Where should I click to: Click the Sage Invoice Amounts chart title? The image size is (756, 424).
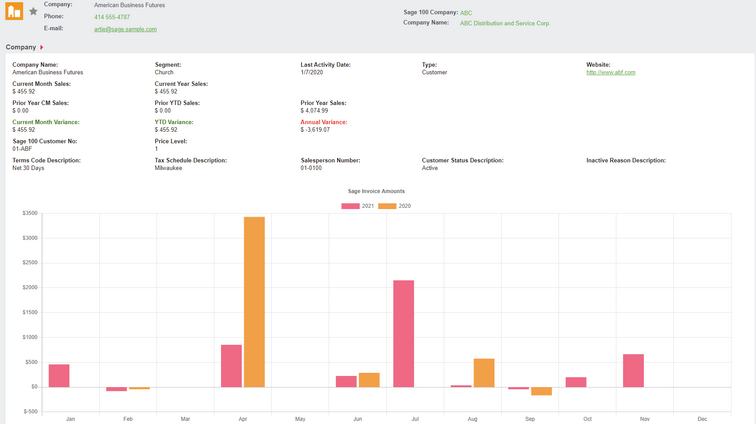tap(377, 191)
